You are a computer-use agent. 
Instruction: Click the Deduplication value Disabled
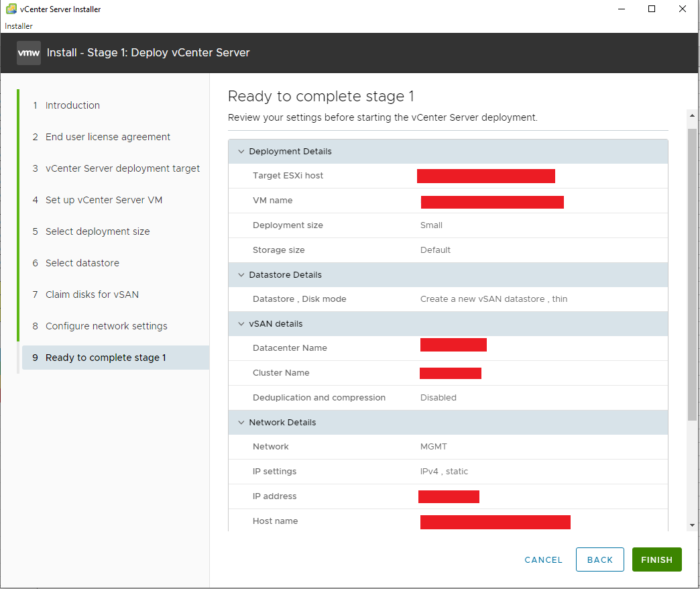(439, 398)
